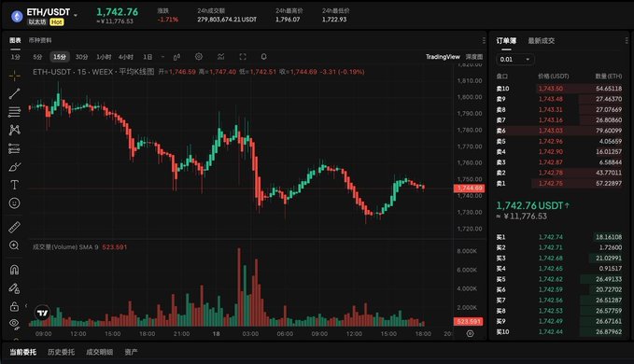Open the indicators menu
The image size is (634, 364).
[x=220, y=57]
